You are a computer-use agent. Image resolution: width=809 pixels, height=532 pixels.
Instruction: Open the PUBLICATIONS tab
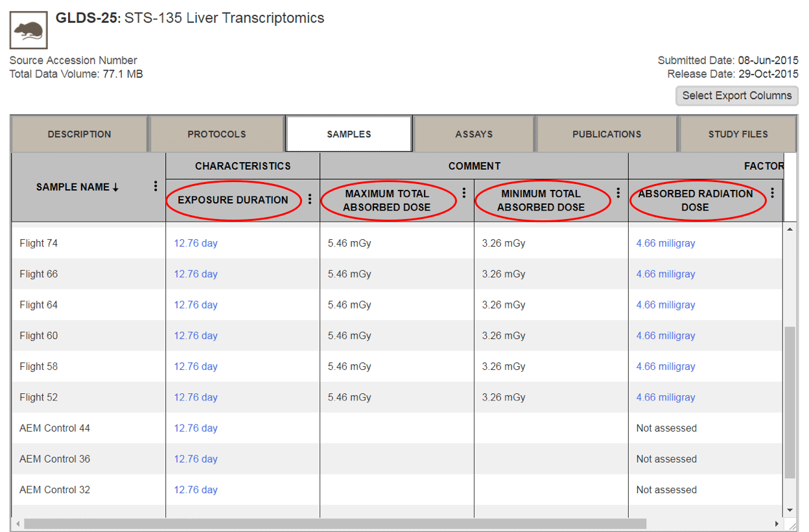pos(606,133)
